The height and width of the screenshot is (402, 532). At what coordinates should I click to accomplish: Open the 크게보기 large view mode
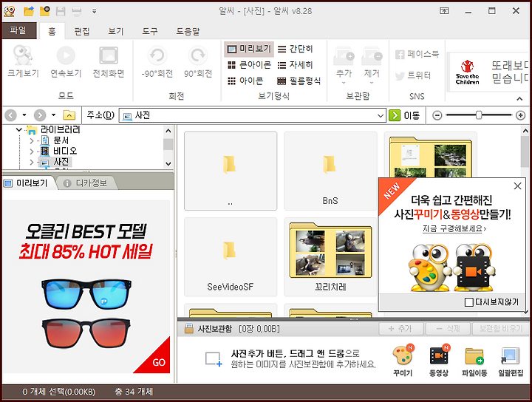[23, 62]
